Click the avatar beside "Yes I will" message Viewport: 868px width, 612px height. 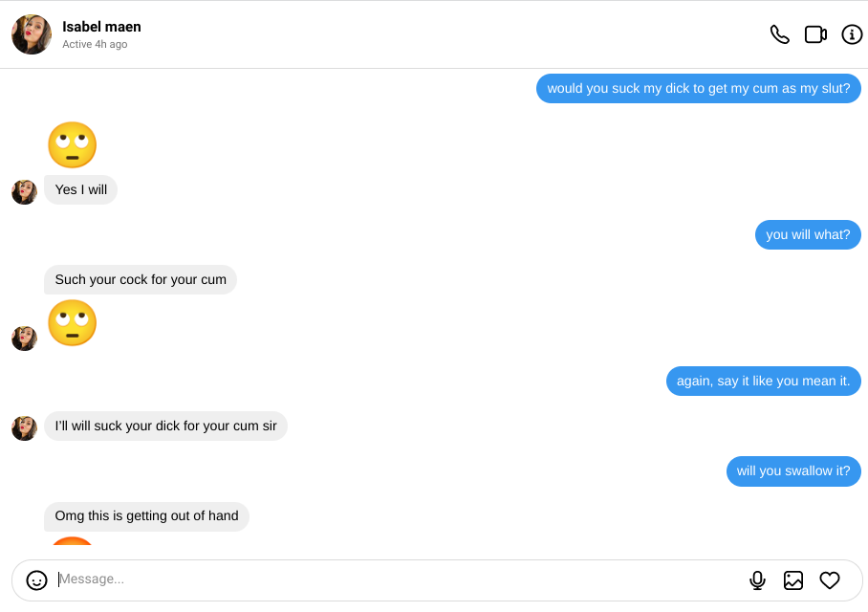(24, 191)
